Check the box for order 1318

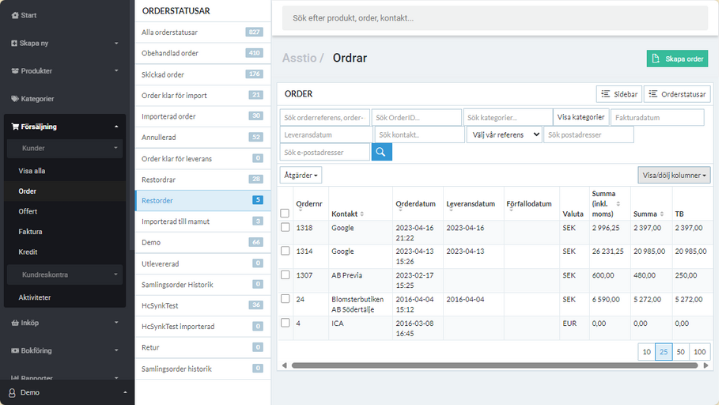click(286, 228)
